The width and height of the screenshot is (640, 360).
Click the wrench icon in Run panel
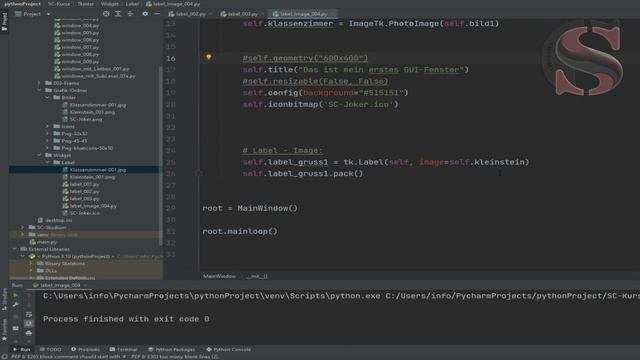point(16,305)
